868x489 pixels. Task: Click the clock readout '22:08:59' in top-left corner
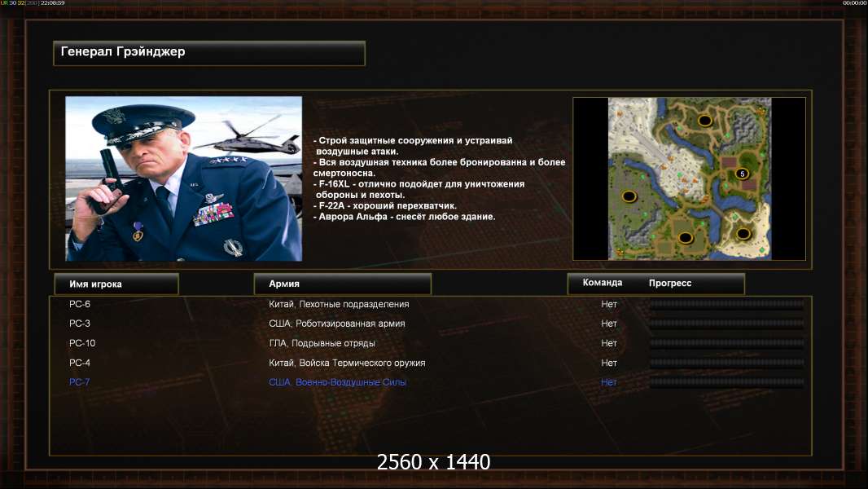[x=53, y=2]
